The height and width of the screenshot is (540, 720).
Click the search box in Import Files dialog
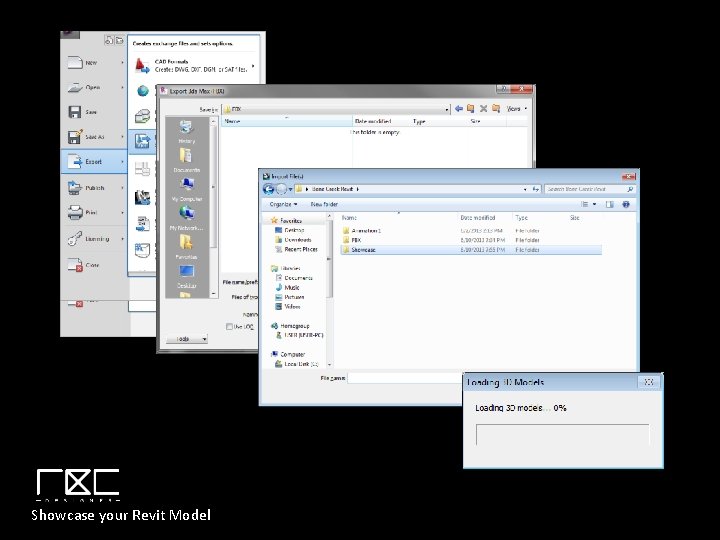[590, 189]
